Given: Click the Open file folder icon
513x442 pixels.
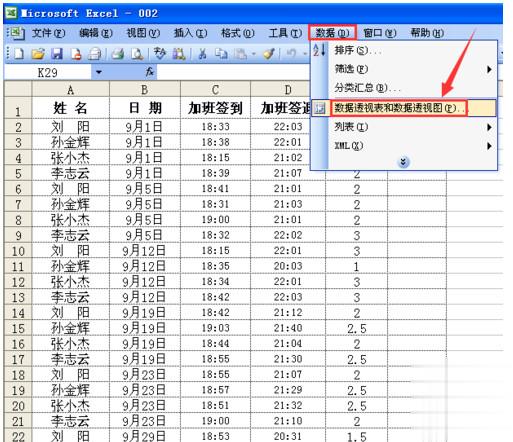Looking at the screenshot, I should [38, 54].
